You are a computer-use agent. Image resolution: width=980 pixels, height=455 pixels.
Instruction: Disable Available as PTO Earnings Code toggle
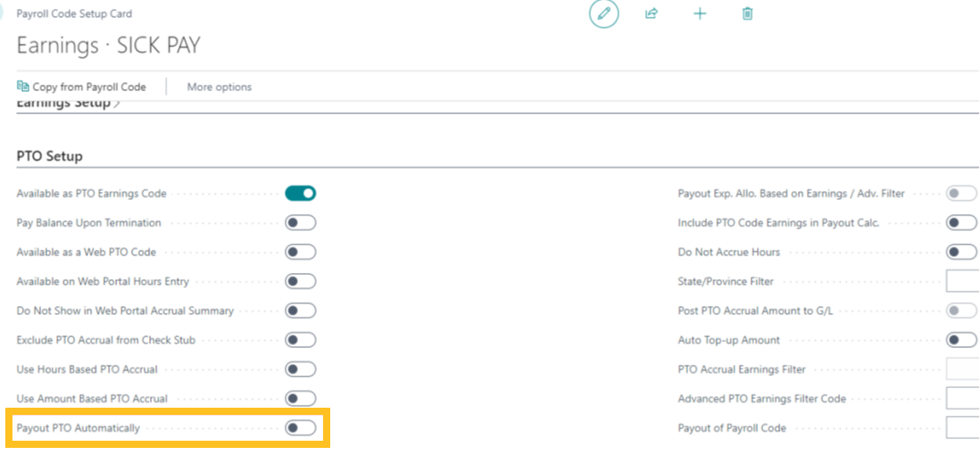(x=300, y=194)
